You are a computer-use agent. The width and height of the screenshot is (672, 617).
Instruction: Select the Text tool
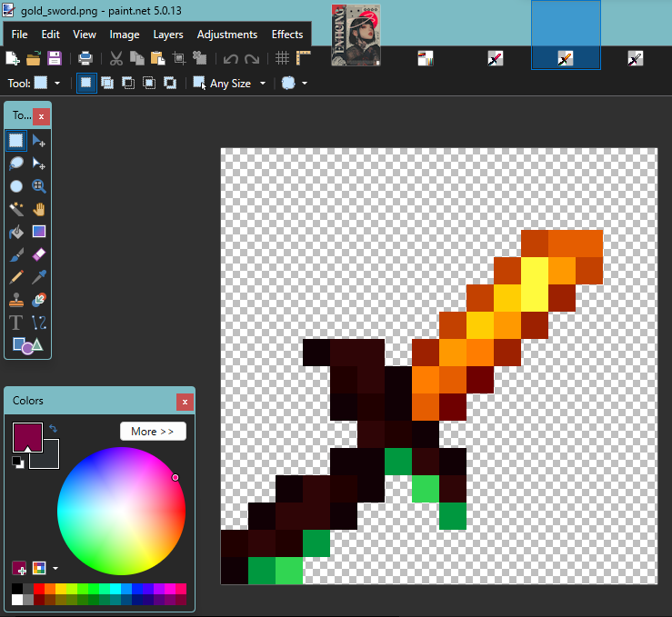[x=16, y=323]
